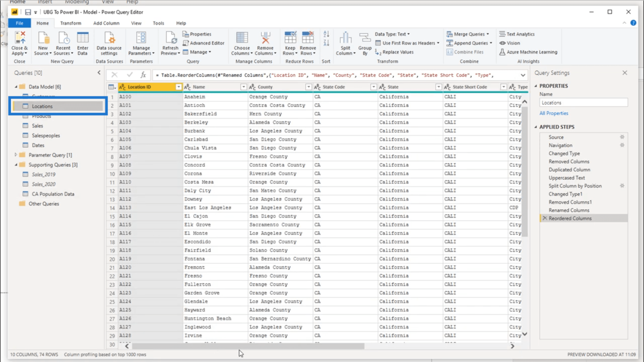
Task: Open the Name column filter dropdown
Action: [243, 87]
